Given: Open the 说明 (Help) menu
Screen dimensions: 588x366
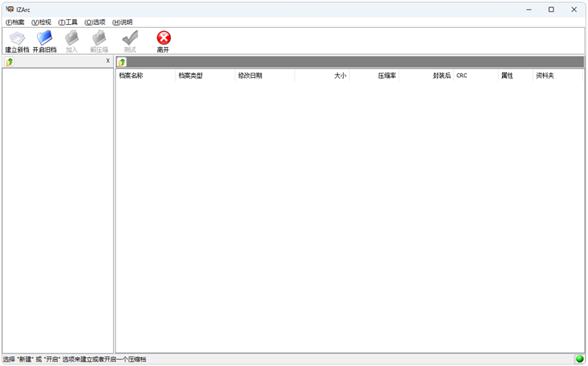Looking at the screenshot, I should (122, 22).
